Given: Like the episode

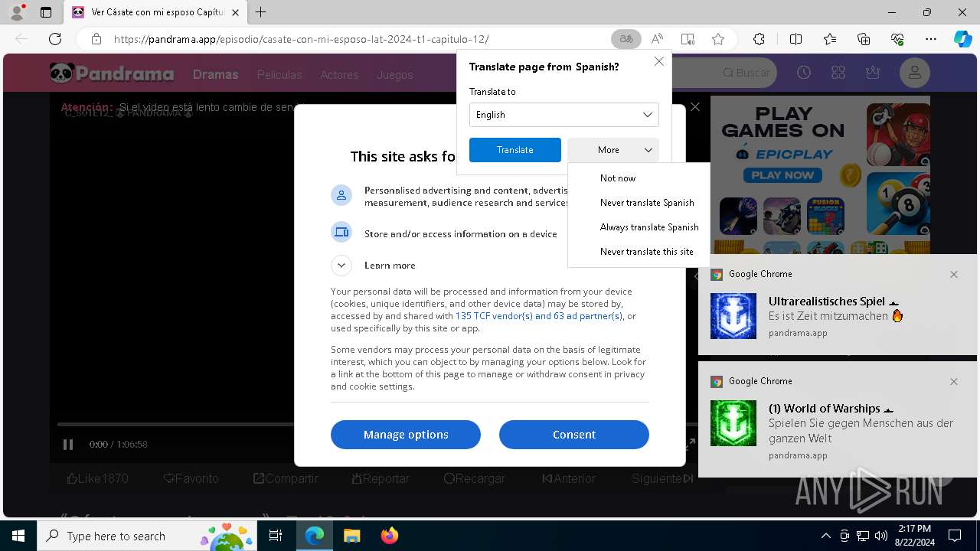Looking at the screenshot, I should (x=97, y=478).
